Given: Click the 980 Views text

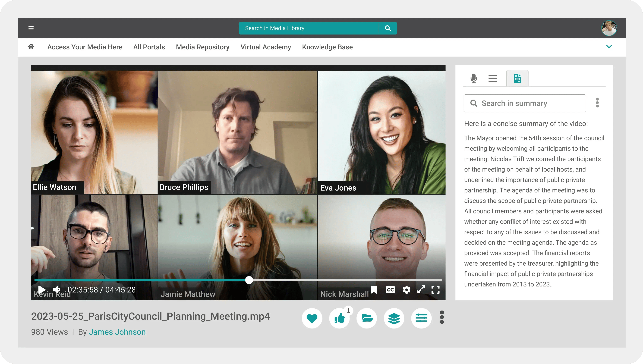Looking at the screenshot, I should tap(50, 332).
